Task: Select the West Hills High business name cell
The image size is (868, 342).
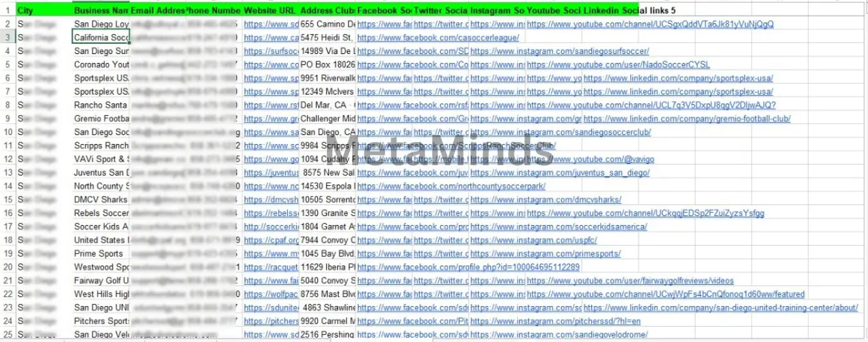Action: tap(101, 294)
